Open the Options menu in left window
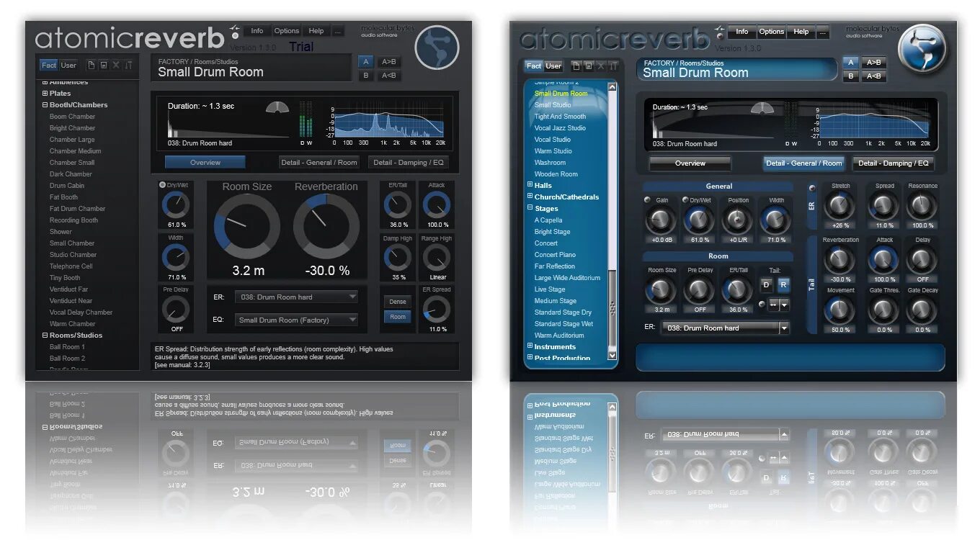980x540 pixels. pos(286,31)
